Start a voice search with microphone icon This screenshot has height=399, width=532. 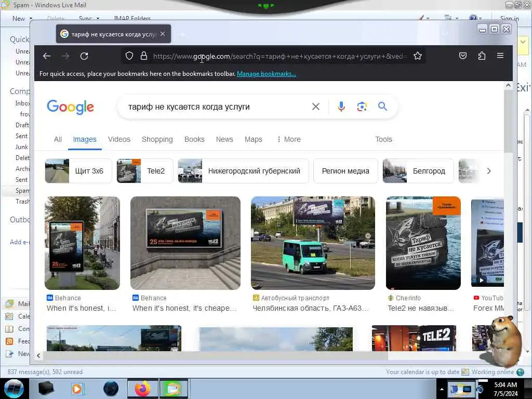pyautogui.click(x=341, y=107)
